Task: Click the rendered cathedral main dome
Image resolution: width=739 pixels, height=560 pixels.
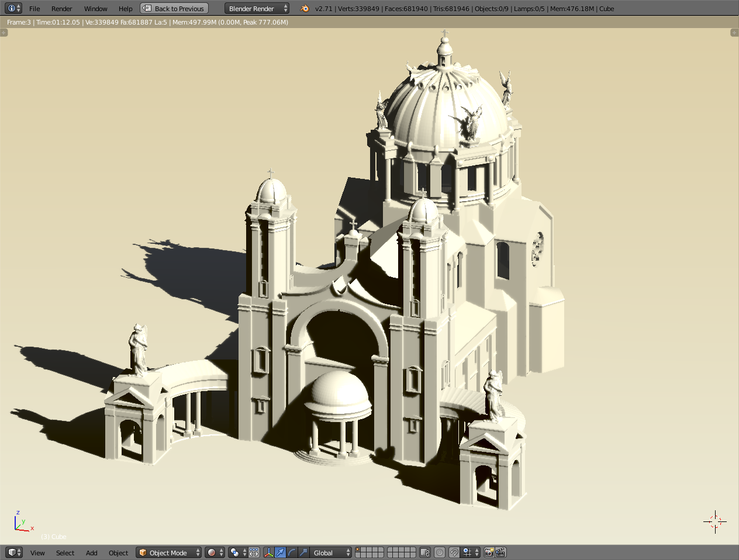Action: tap(447, 108)
